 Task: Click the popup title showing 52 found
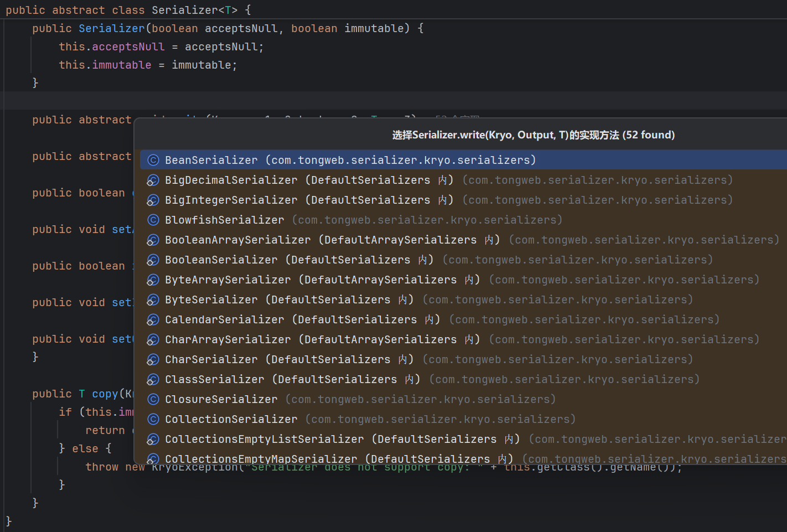point(533,135)
